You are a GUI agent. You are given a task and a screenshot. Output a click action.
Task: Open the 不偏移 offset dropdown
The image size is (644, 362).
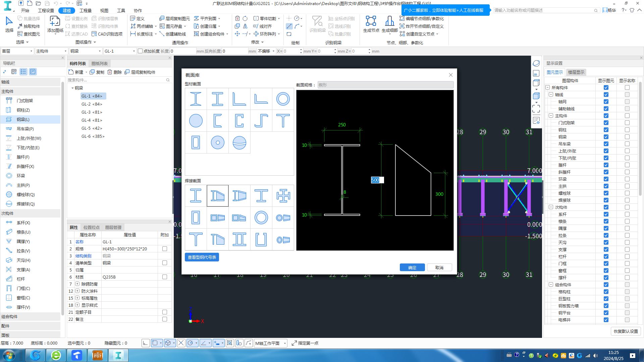(x=266, y=51)
